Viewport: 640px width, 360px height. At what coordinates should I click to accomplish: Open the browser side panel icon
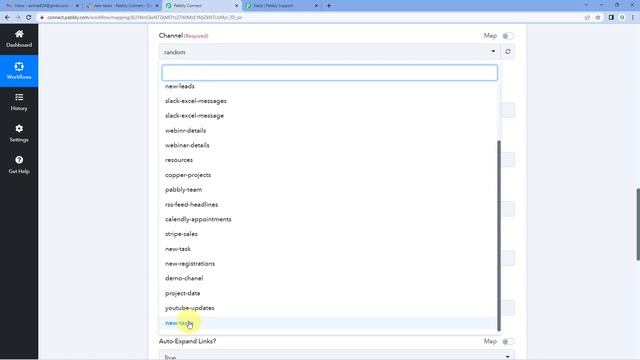[611, 18]
